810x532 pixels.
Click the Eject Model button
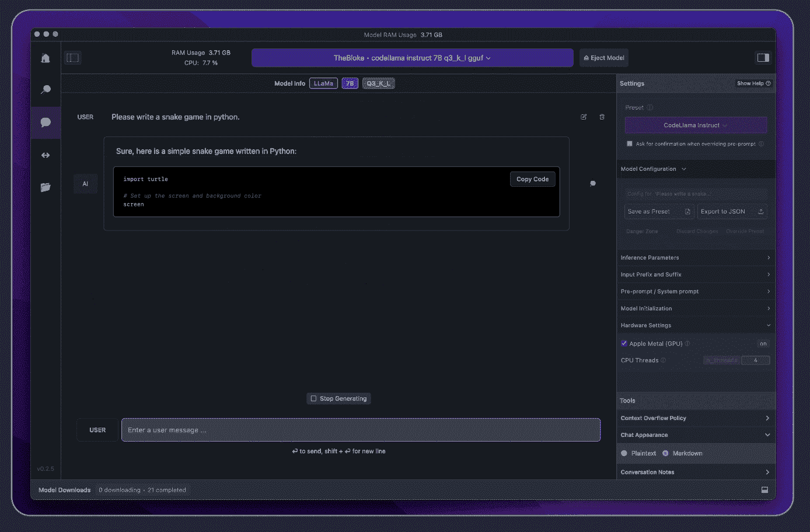(604, 58)
